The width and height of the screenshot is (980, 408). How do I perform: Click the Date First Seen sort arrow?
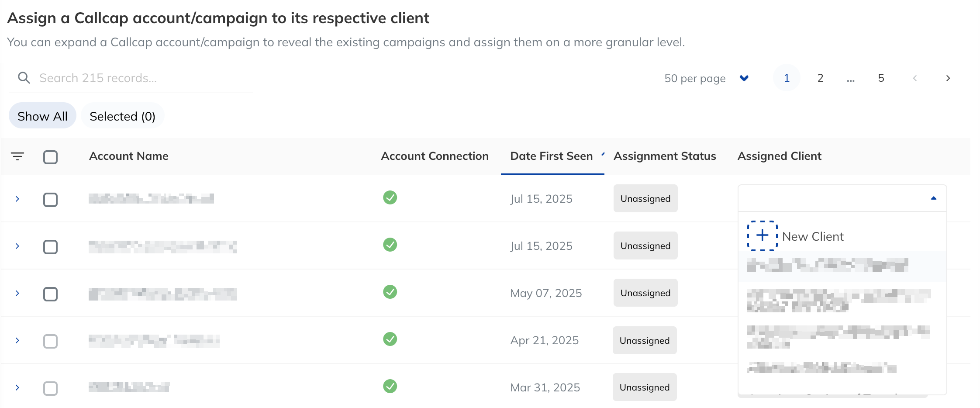click(603, 154)
